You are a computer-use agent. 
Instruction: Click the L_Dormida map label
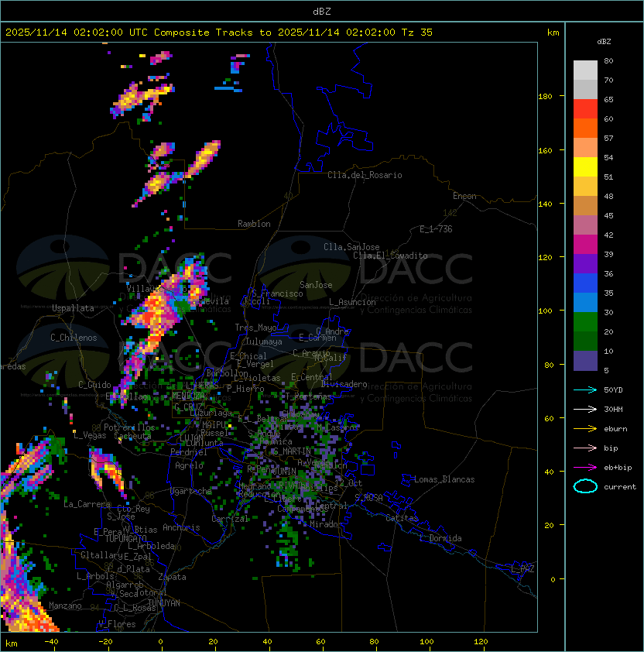point(440,538)
